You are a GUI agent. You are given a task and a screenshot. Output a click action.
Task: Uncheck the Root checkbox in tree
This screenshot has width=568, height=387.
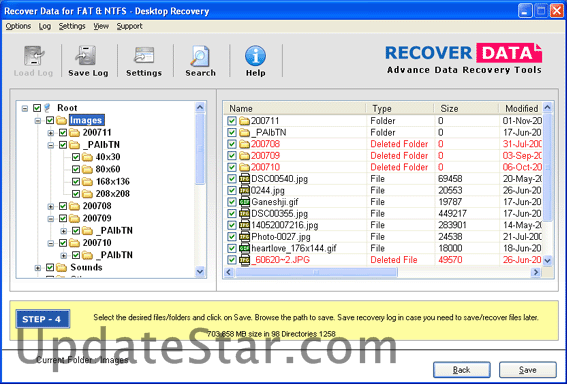[37, 108]
